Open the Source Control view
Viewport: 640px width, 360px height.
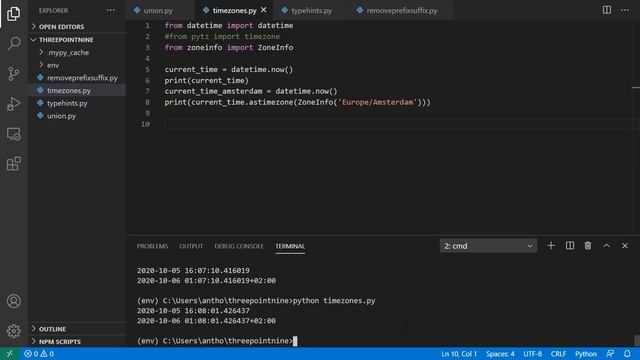click(13, 73)
